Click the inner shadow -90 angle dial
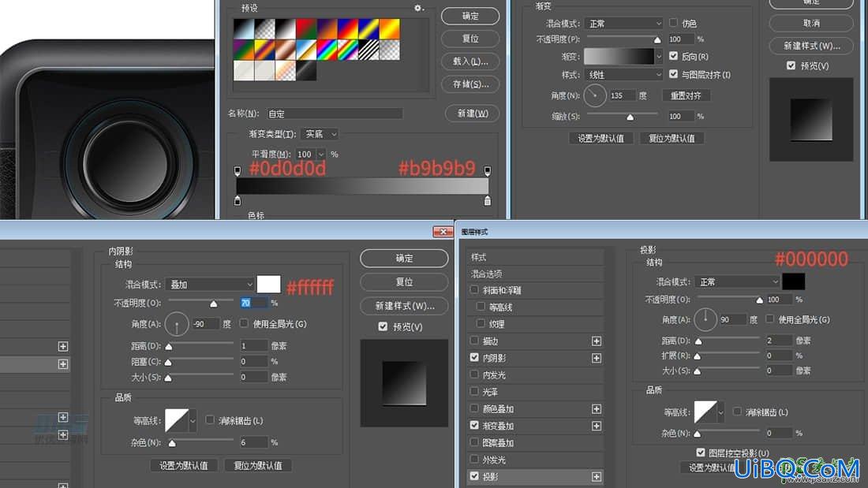 (x=177, y=324)
